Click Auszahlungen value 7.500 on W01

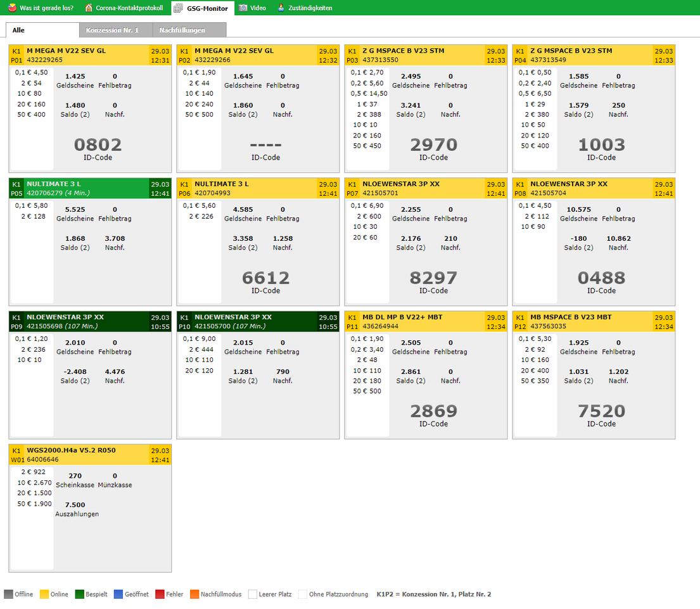pos(75,504)
